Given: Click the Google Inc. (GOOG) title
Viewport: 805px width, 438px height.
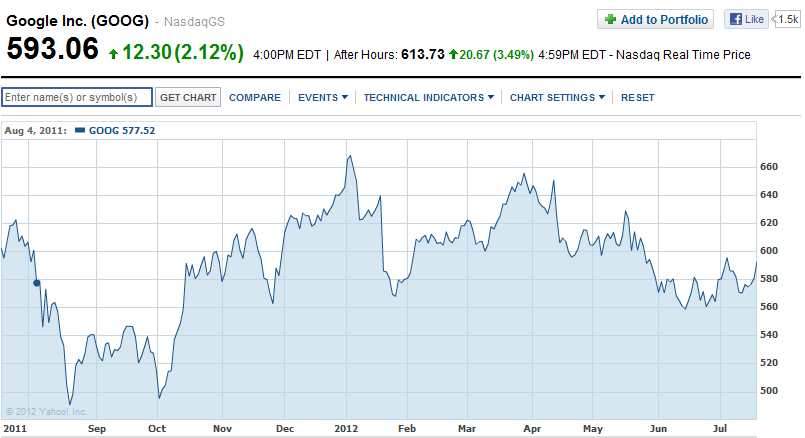Looking at the screenshot, I should pos(78,21).
